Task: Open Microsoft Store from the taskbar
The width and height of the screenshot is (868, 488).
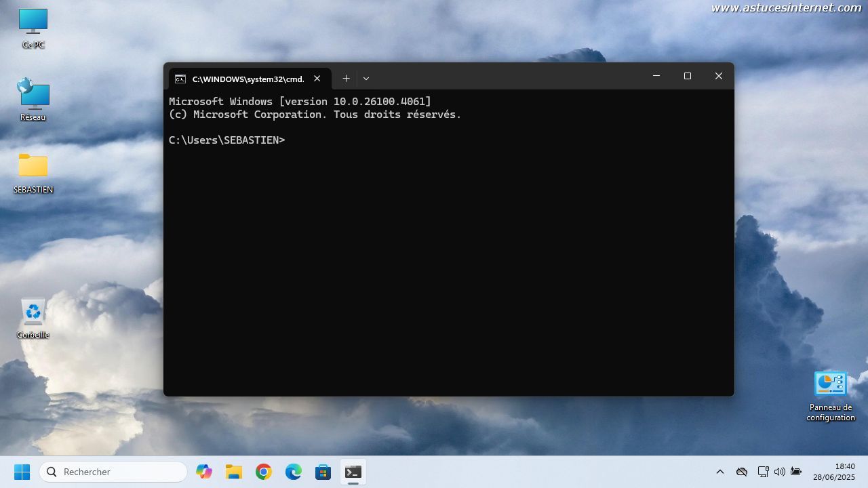Action: (x=323, y=472)
